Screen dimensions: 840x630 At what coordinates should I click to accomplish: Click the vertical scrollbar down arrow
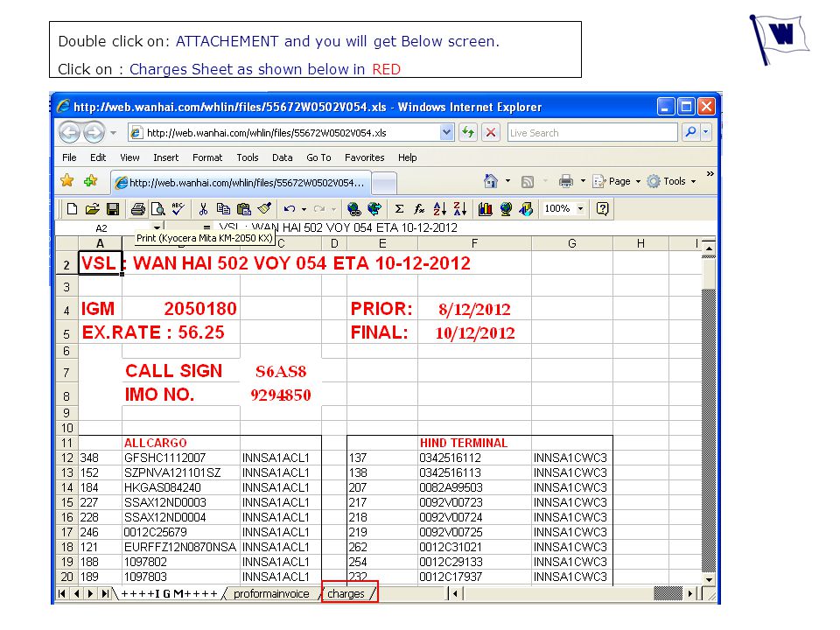point(709,579)
